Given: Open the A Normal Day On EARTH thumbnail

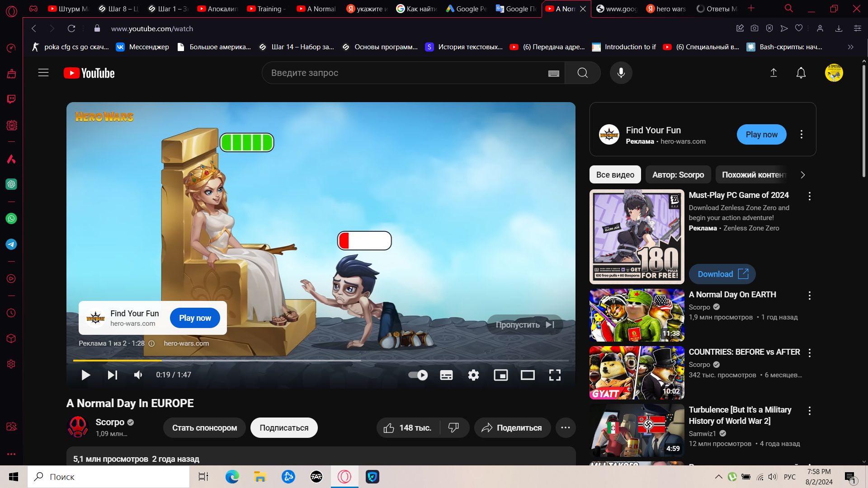Looking at the screenshot, I should coord(637,315).
